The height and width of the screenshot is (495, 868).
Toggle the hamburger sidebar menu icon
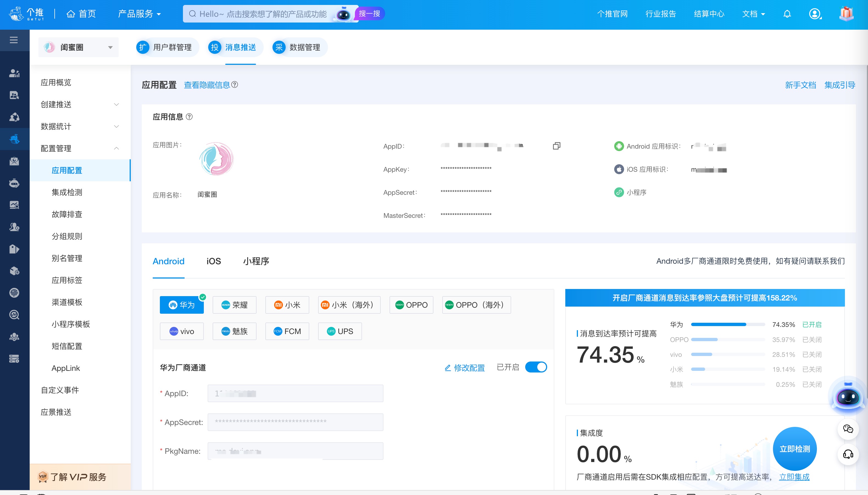[x=13, y=40]
